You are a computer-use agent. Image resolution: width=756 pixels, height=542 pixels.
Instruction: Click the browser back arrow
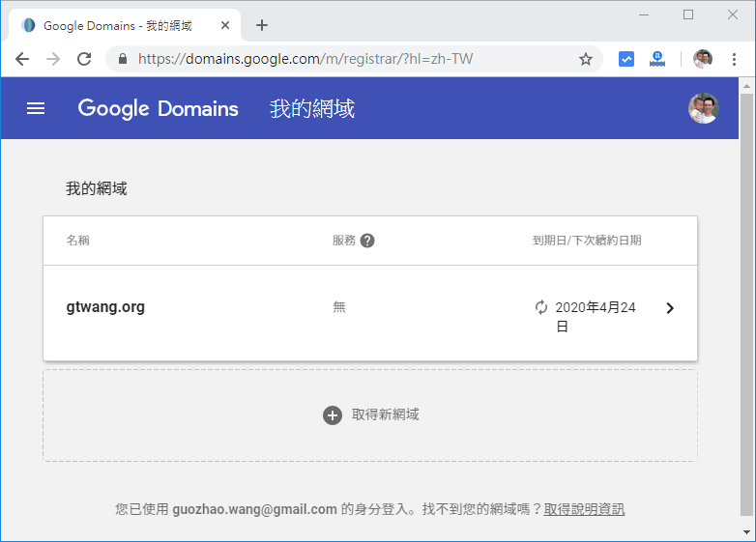(x=22, y=59)
